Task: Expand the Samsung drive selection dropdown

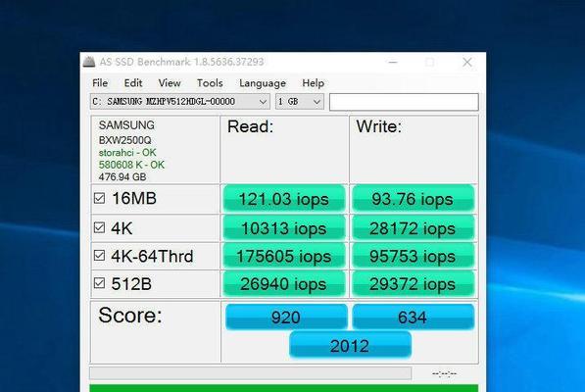Action: pyautogui.click(x=180, y=102)
